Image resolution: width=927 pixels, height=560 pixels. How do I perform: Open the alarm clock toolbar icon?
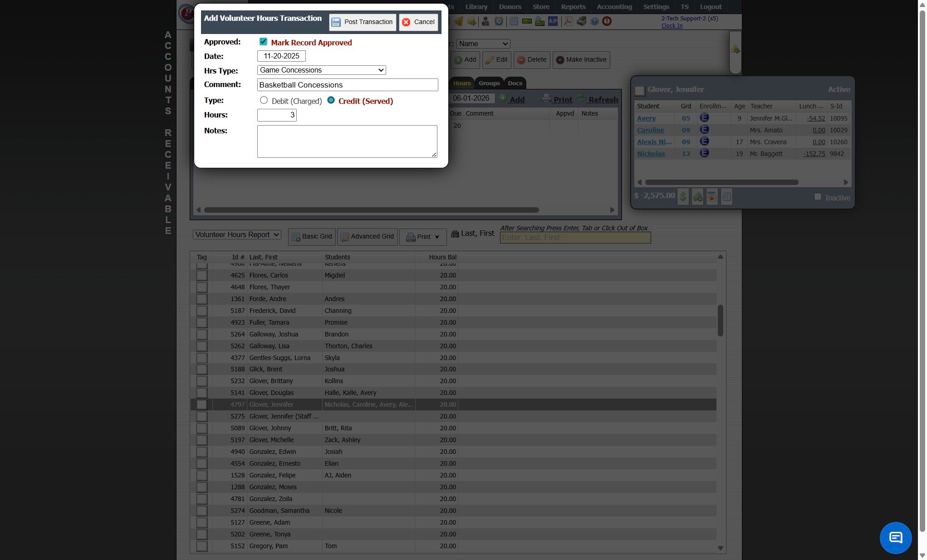tap(499, 21)
